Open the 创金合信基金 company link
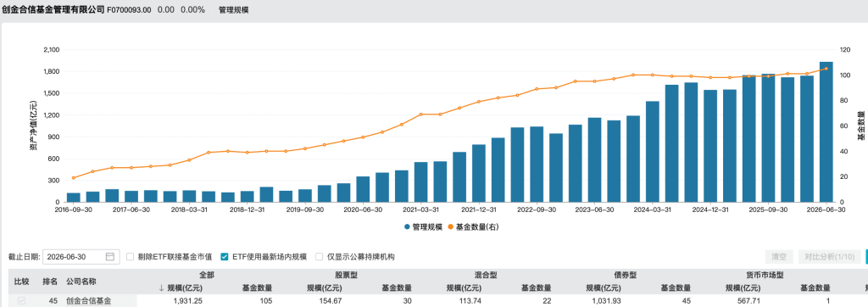Image resolution: width=868 pixels, height=307 pixels. pos(88,301)
